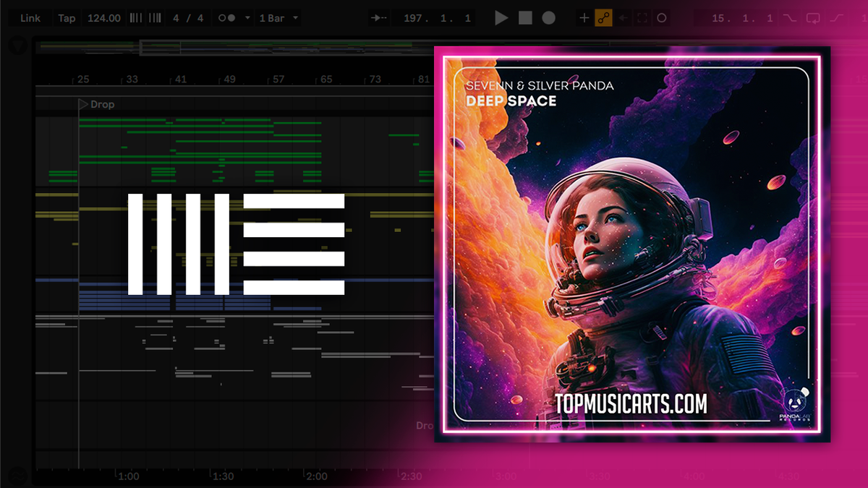Enable the Link button

pos(30,18)
